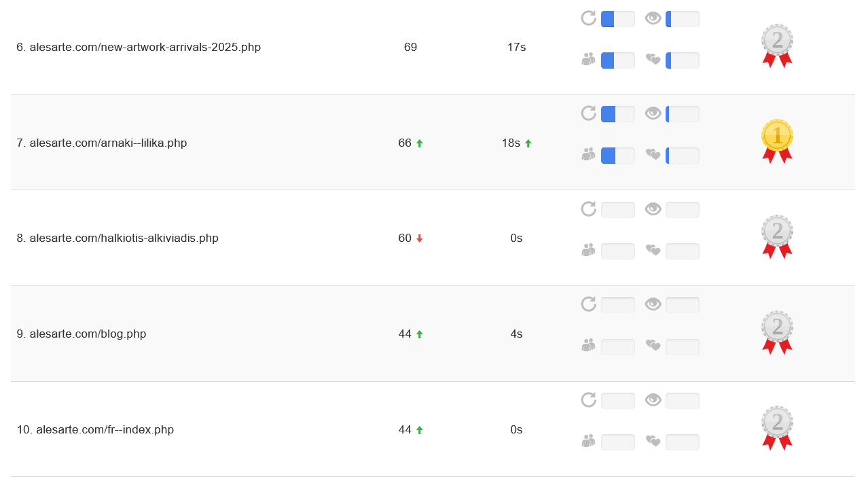Click the eye icon in blog.php row
This screenshot has width=868, height=481.
click(x=653, y=304)
